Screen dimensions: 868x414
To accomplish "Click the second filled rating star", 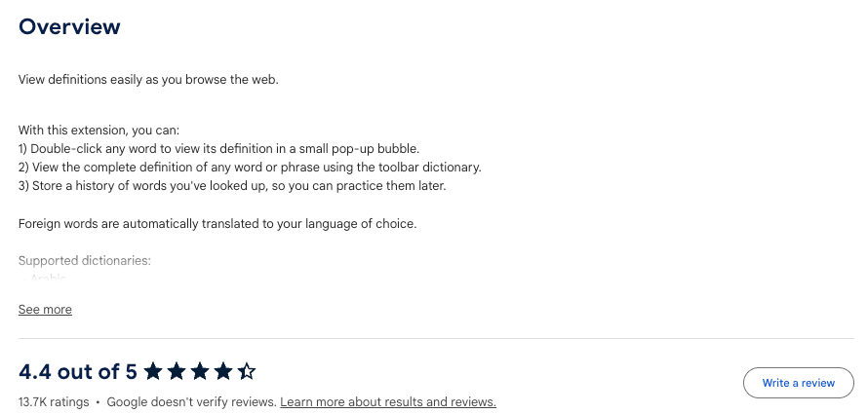I will click(x=177, y=371).
